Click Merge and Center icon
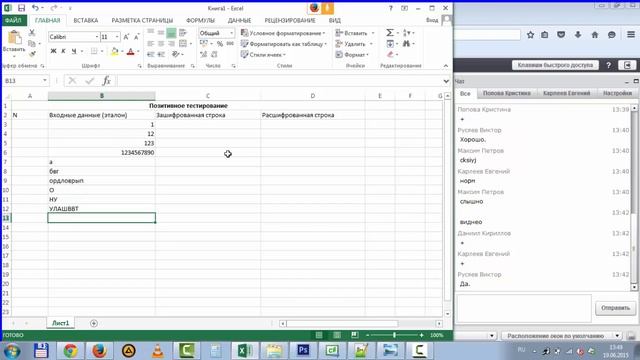The image size is (640, 360). click(x=183, y=44)
